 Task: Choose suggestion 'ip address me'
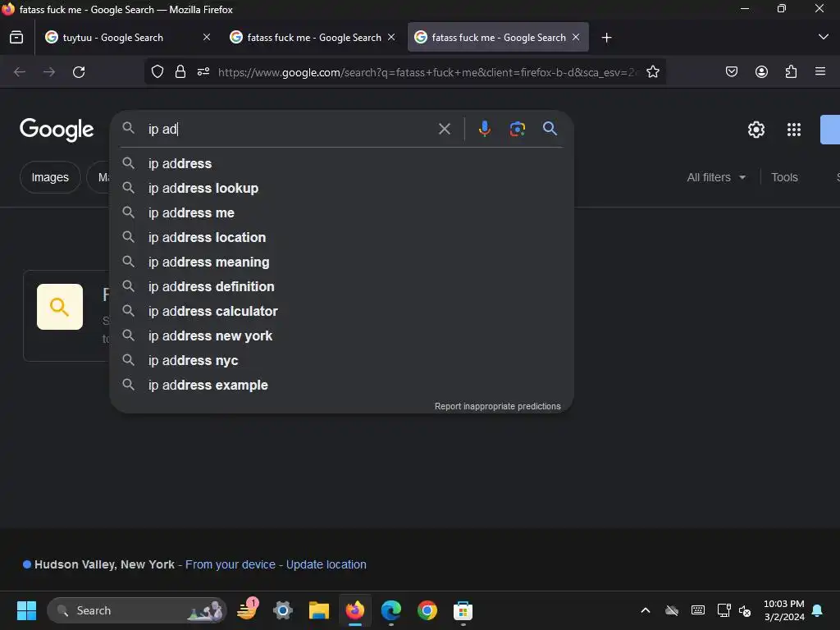coord(340,212)
